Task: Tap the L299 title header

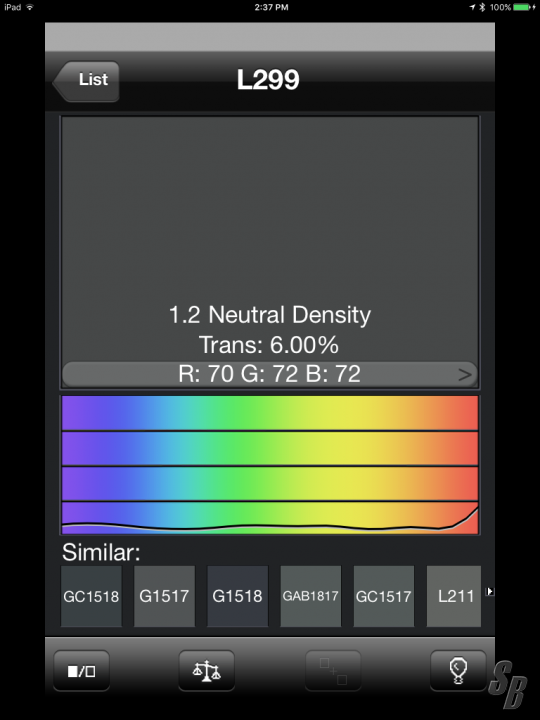Action: coord(268,80)
